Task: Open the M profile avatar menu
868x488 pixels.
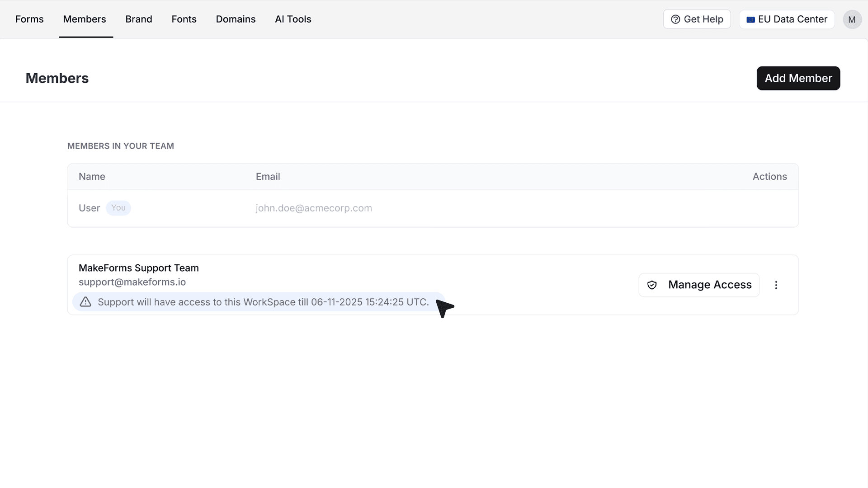Action: pos(852,19)
